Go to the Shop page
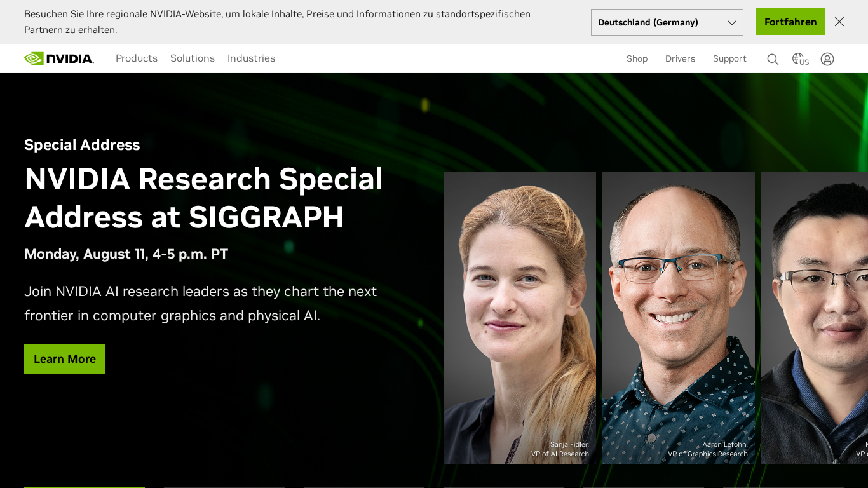Viewport: 868px width, 488px height. coord(637,58)
